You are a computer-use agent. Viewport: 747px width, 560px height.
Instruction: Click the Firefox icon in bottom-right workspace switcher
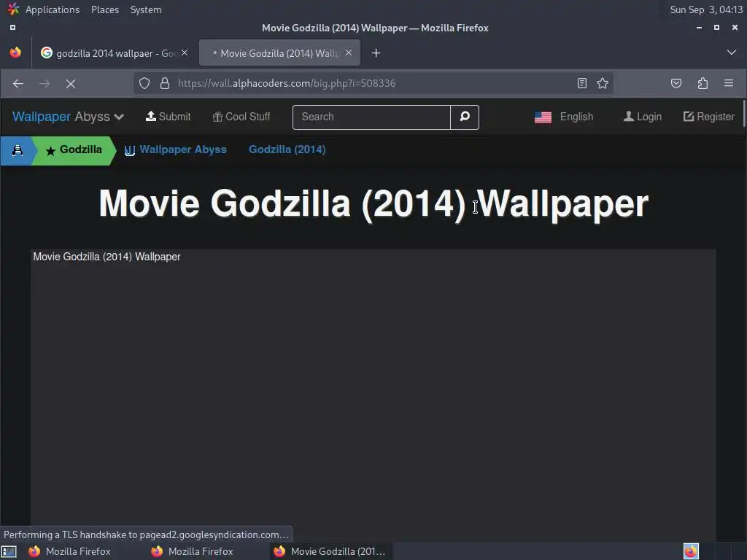point(691,551)
